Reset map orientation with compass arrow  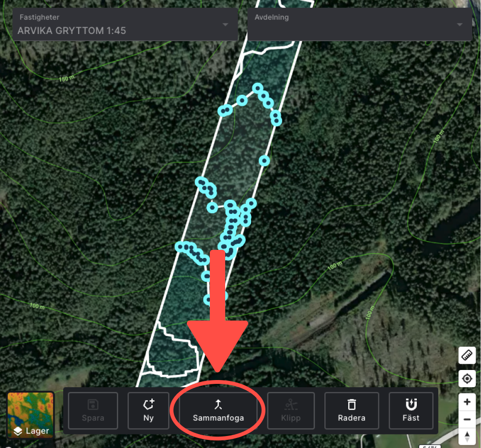(x=467, y=437)
